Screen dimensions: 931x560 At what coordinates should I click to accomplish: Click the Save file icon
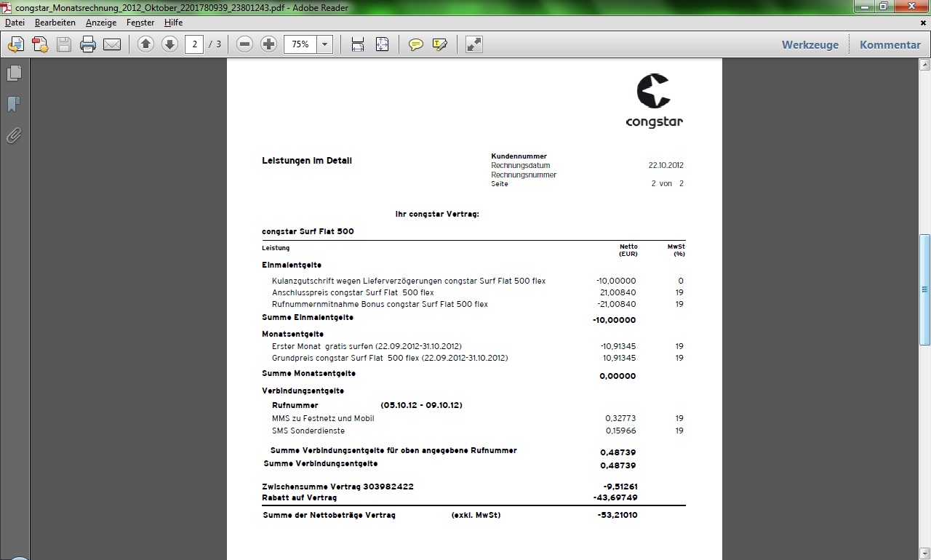click(x=64, y=44)
